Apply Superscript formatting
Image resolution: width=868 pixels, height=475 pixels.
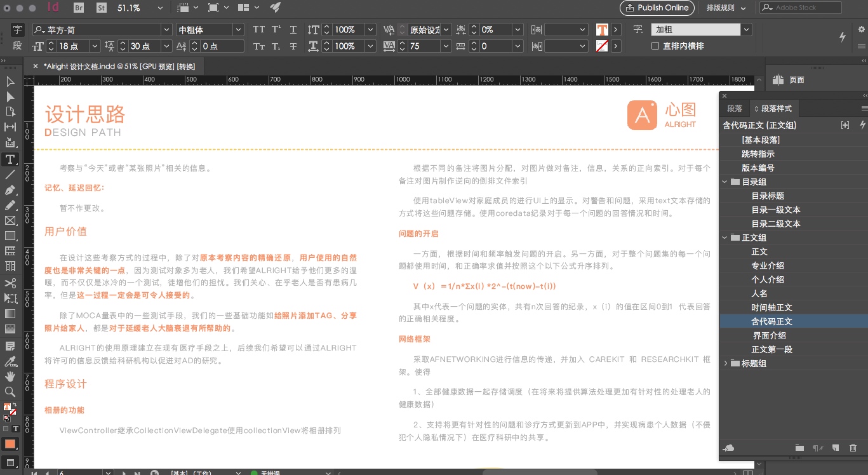[276, 30]
